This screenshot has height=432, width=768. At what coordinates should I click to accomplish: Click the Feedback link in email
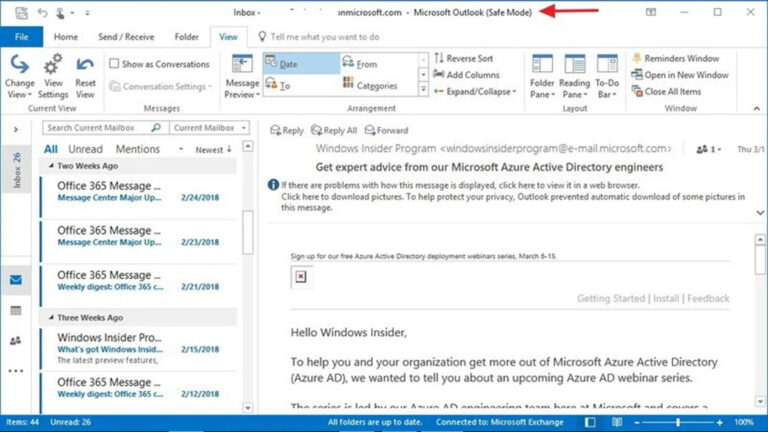pos(708,298)
